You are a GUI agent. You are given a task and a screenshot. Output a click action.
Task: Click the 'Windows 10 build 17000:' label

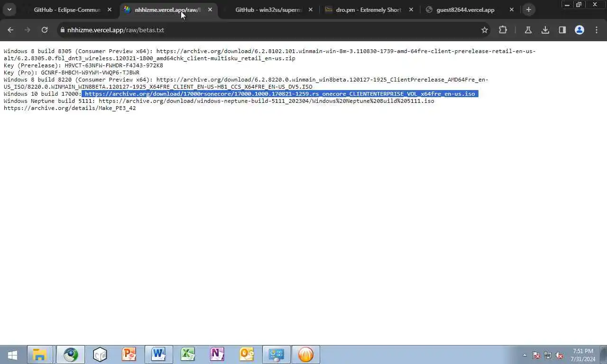(43, 94)
